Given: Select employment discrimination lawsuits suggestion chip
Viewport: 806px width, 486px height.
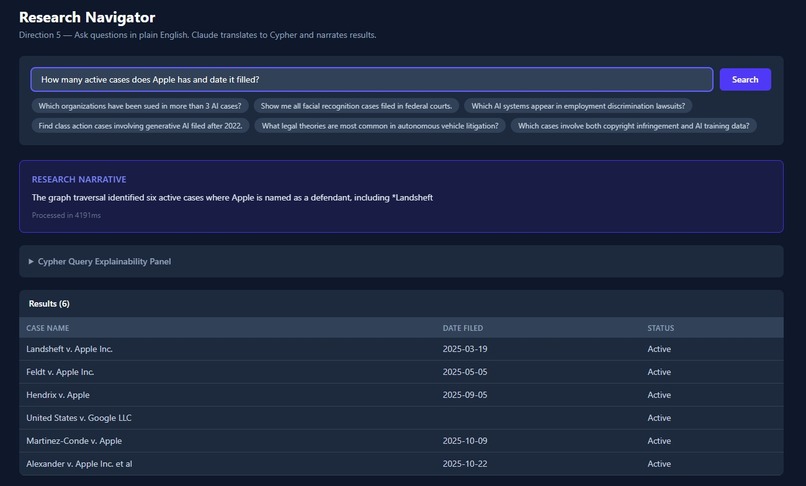Looking at the screenshot, I should coord(578,106).
